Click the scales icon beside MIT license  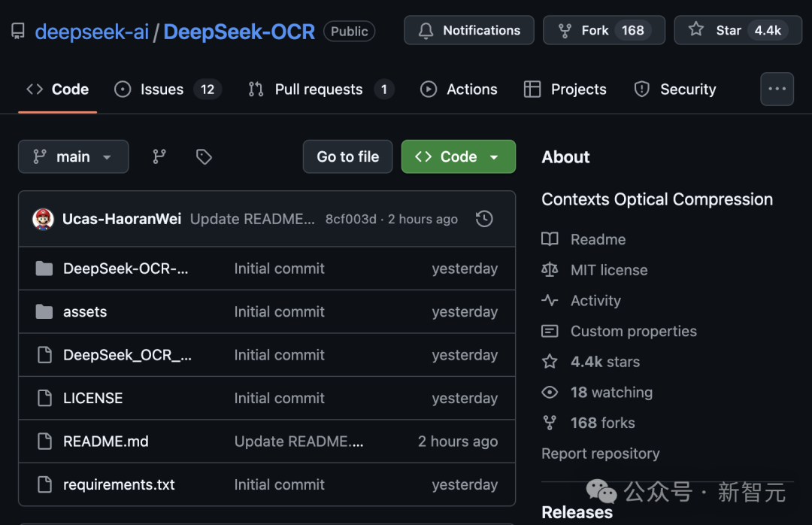coord(550,269)
